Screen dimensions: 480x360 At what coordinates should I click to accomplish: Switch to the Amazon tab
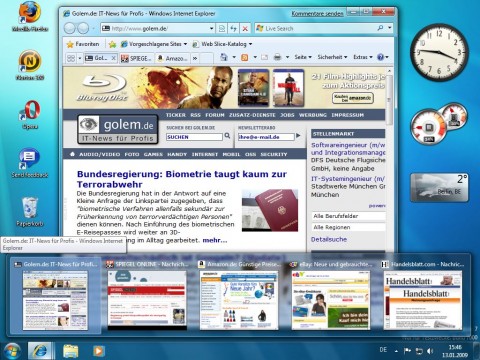tap(172, 58)
